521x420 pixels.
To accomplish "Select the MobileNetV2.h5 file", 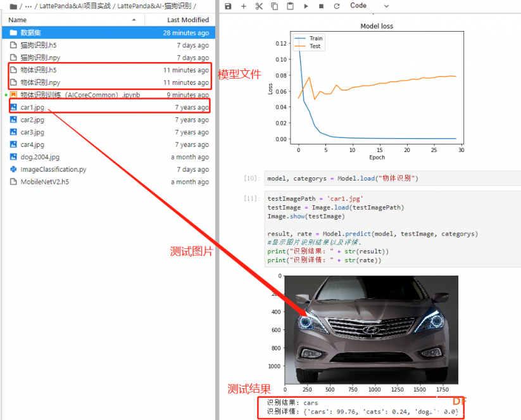I will [x=109, y=182].
